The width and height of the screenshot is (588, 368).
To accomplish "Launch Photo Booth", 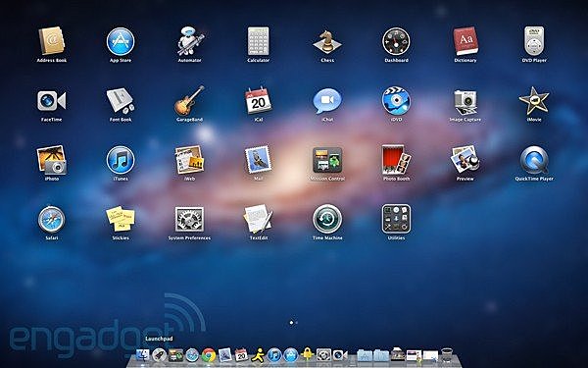I will pyautogui.click(x=396, y=160).
